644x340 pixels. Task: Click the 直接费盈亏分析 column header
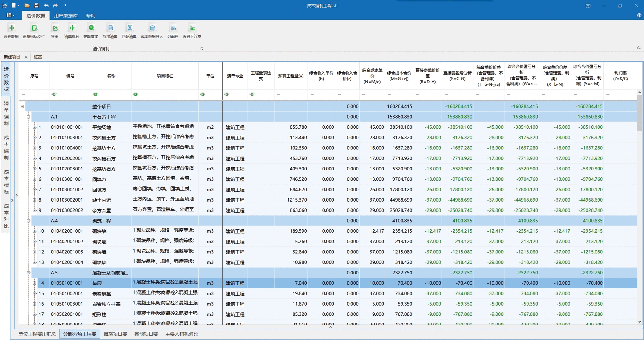tap(457, 76)
